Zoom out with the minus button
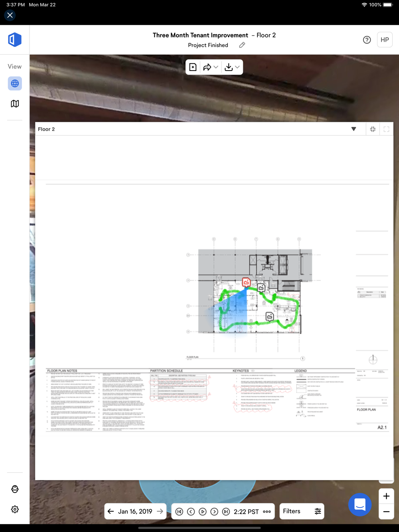Image resolution: width=399 pixels, height=532 pixels. (x=386, y=512)
